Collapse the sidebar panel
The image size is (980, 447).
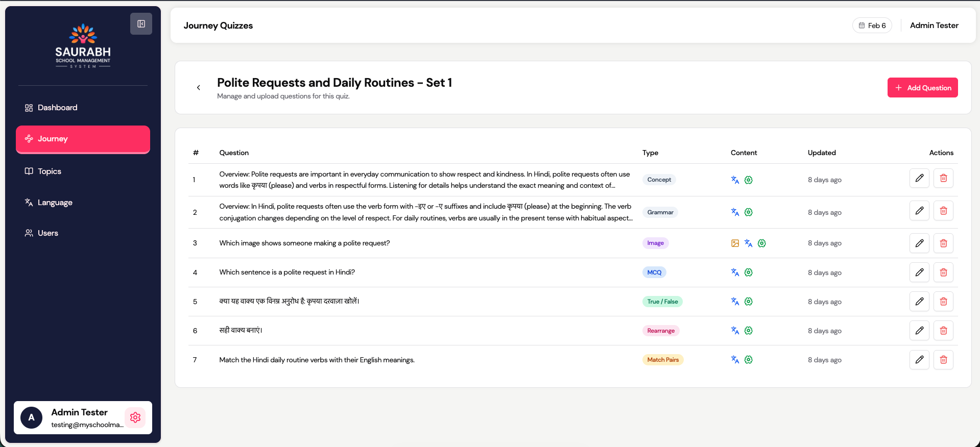click(141, 24)
